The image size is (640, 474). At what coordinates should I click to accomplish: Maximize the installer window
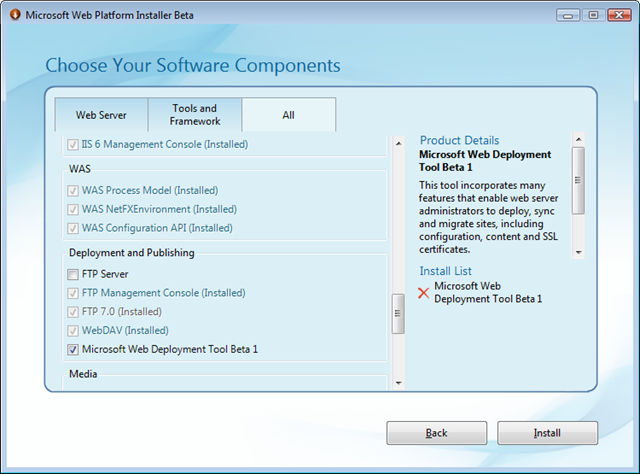pyautogui.click(x=593, y=15)
